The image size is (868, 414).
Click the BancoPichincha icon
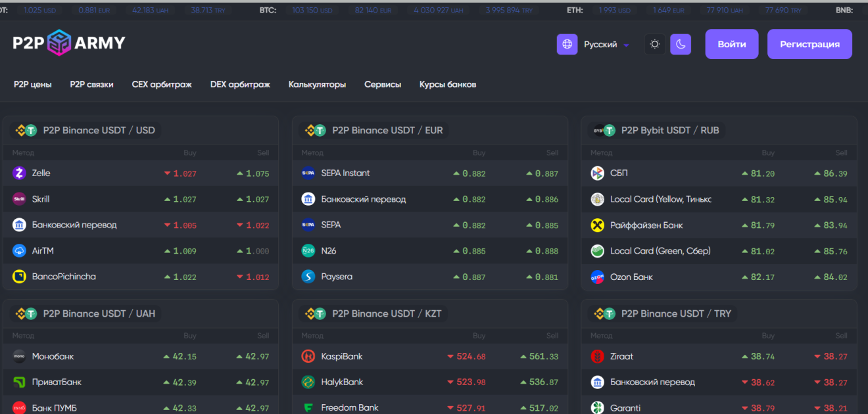(x=19, y=277)
